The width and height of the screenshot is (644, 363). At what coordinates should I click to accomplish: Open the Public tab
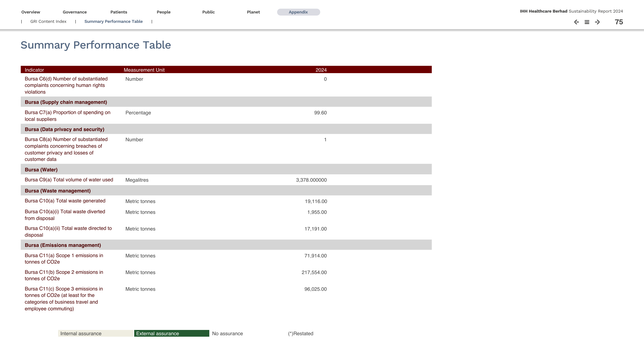click(208, 12)
